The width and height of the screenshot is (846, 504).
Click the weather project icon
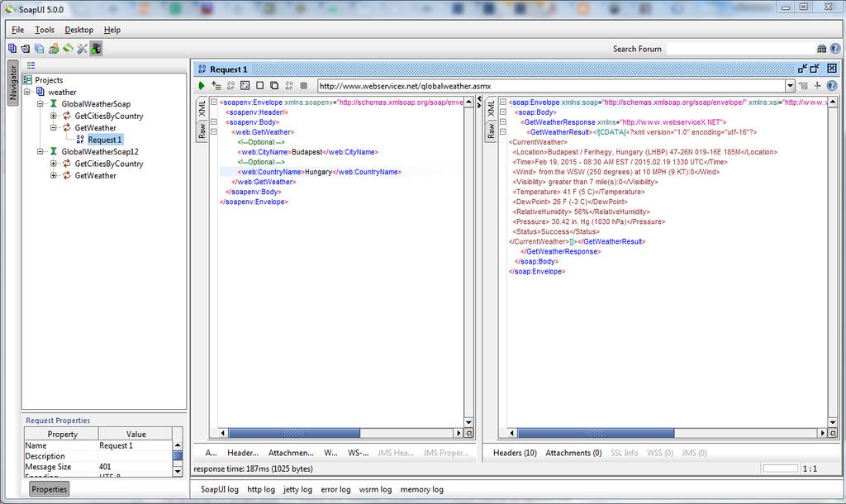point(40,92)
